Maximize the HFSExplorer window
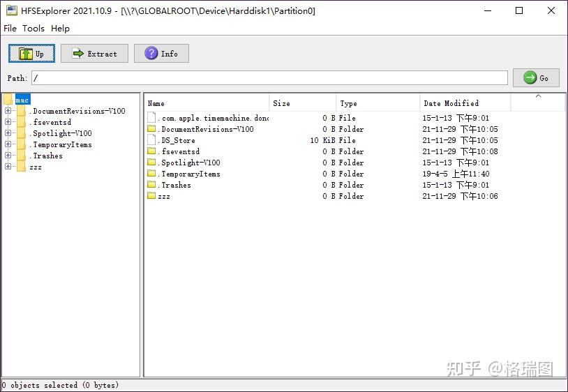 coord(519,10)
